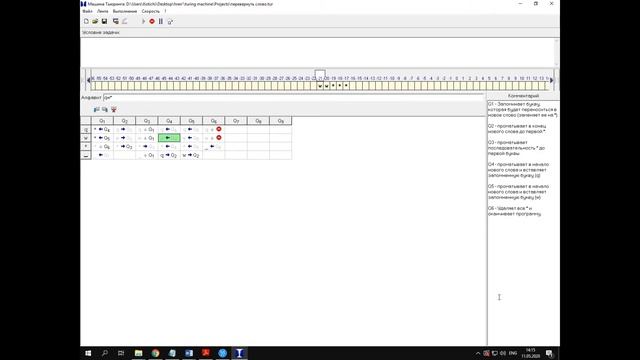This screenshot has height=360, width=640.
Task: Open the question mark help menu
Action: pyautogui.click(x=165, y=11)
